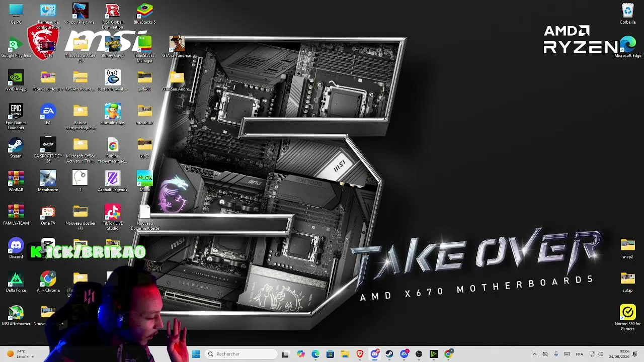644x362 pixels.
Task: Open Task View from the taskbar
Action: 285,354
